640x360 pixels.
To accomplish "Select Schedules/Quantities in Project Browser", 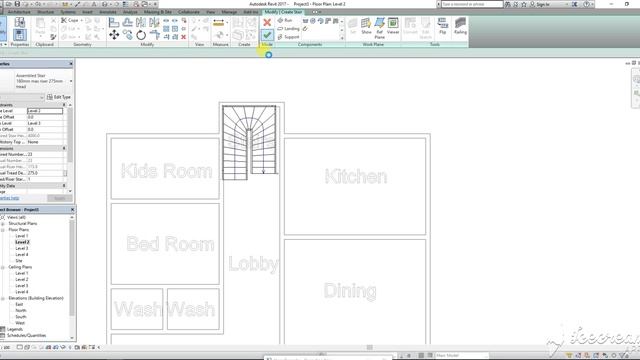I will [x=27, y=336].
